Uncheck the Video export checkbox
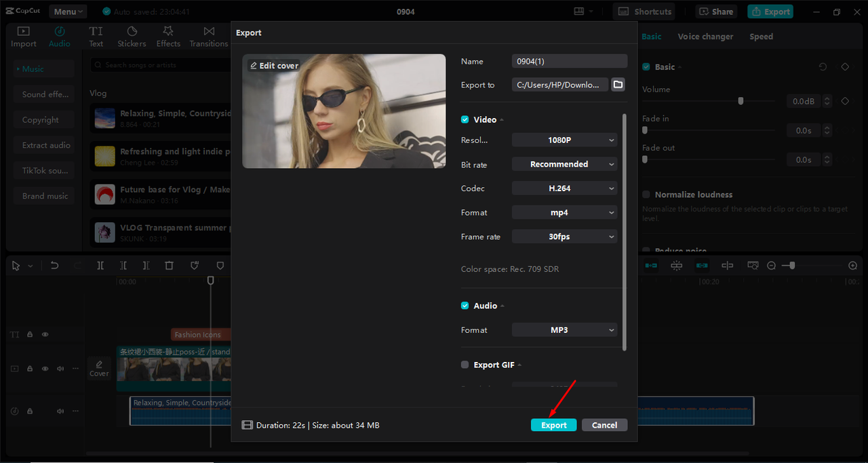Viewport: 868px width, 463px height. pyautogui.click(x=465, y=119)
